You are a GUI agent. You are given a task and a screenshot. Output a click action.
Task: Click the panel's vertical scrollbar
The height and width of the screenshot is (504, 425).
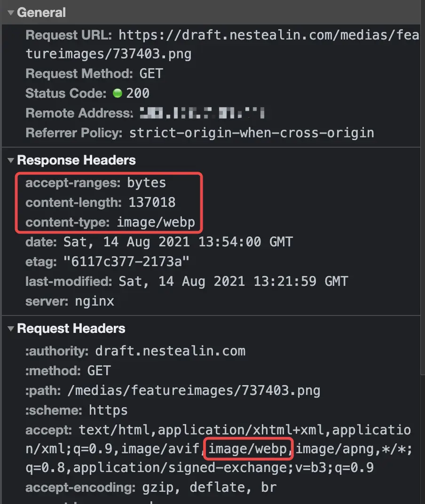click(x=423, y=187)
